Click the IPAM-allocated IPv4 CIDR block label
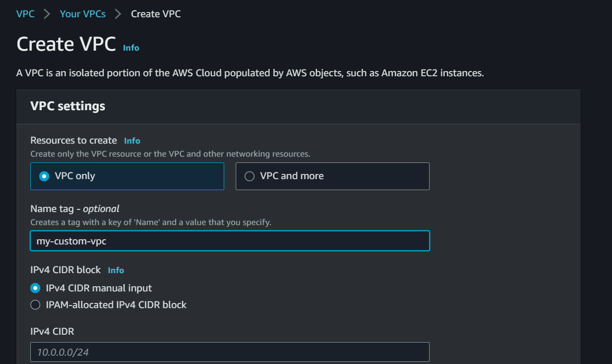Screen dimensions: 612x364 pyautogui.click(x=117, y=305)
